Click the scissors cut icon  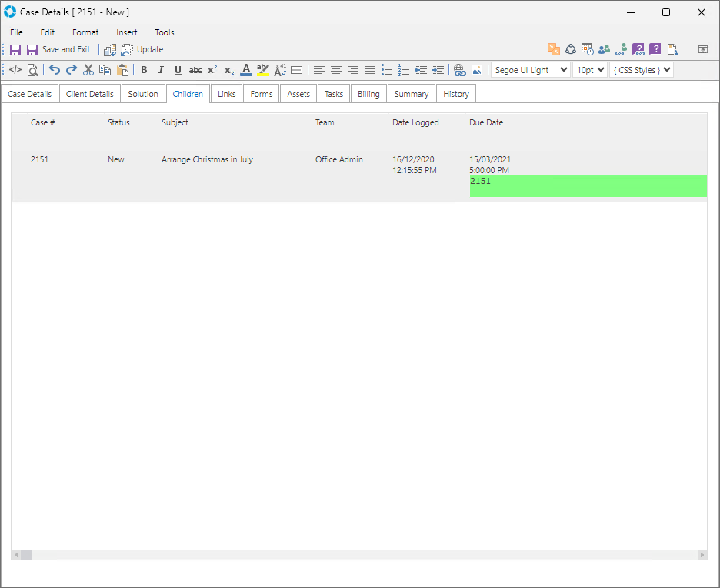click(88, 70)
